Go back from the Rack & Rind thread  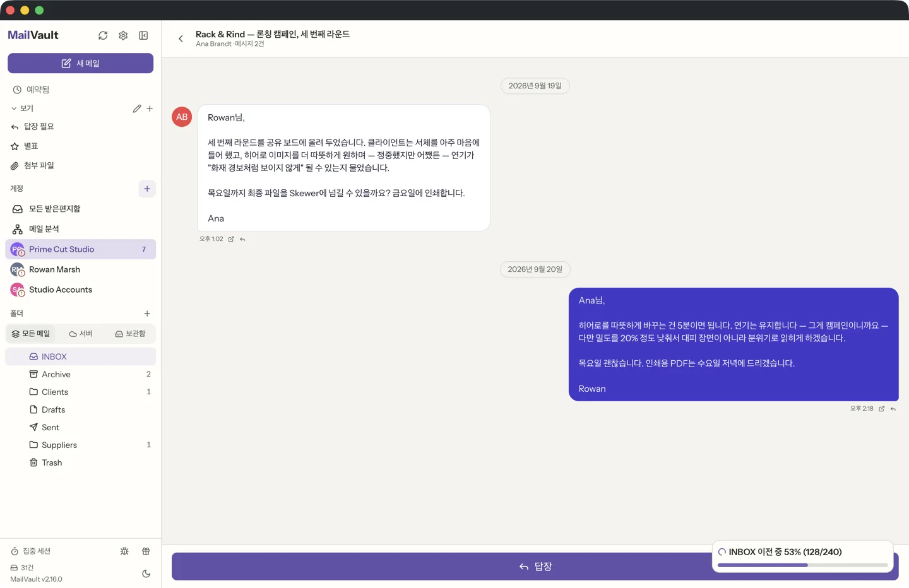[x=181, y=38]
